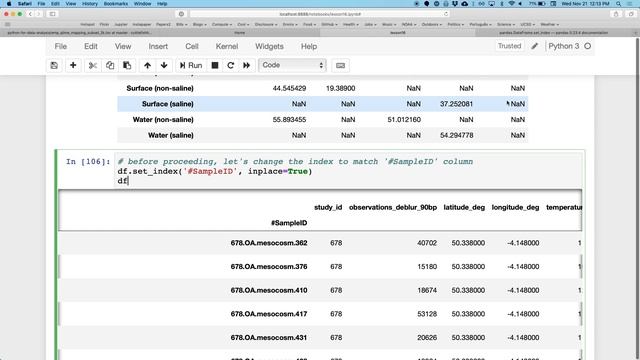Go back with Safari back arrow
The height and width of the screenshot is (360, 640).
30,14
